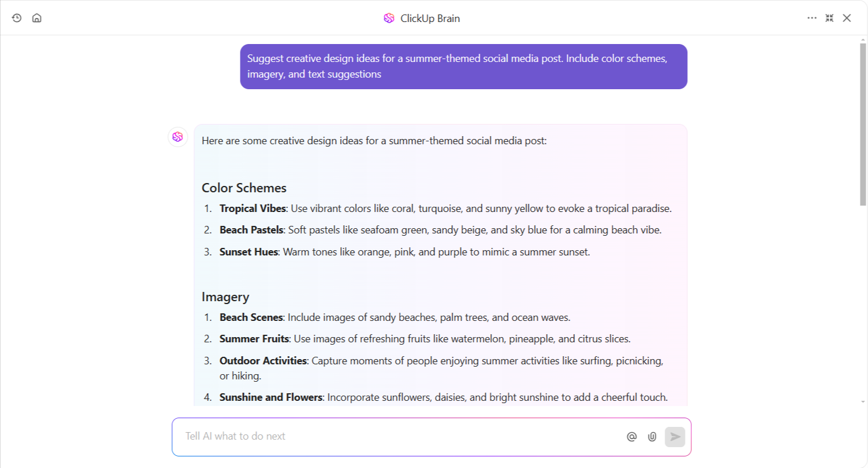Go to the Brain home icon

tap(37, 18)
